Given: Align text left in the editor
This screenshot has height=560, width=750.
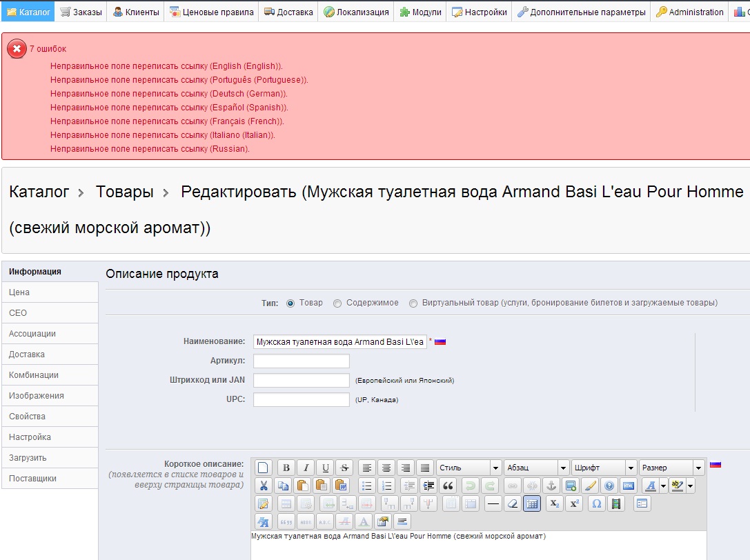Looking at the screenshot, I should click(367, 468).
